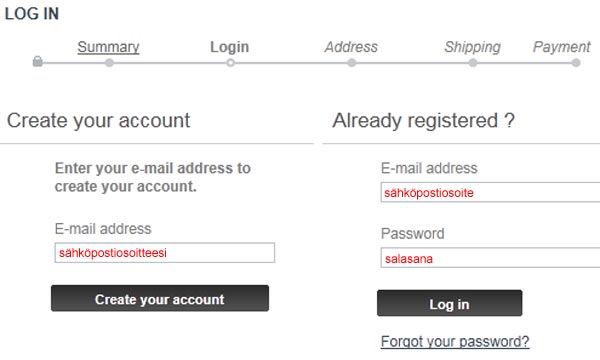This screenshot has width=600, height=360.
Task: Select the Shipping step label
Action: pos(473,47)
